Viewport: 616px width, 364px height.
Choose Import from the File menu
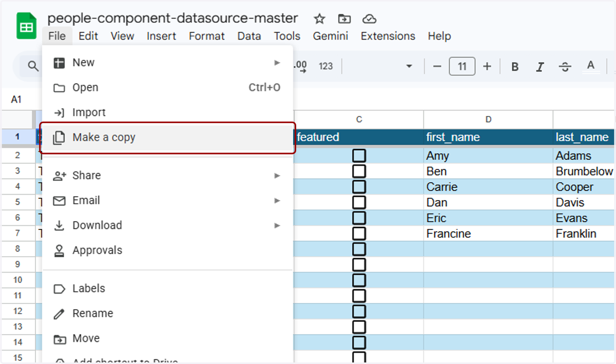[x=167, y=112]
